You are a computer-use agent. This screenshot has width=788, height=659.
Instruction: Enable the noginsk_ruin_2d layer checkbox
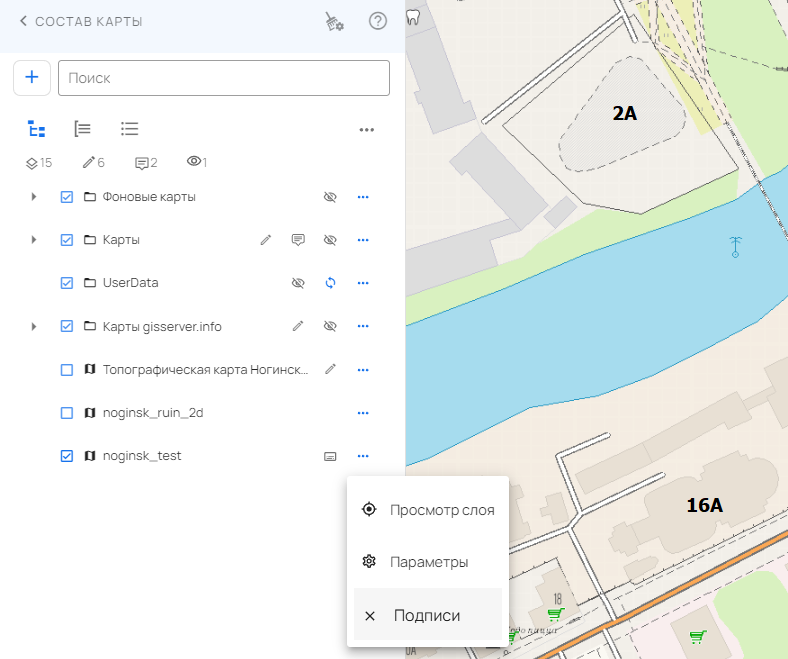coord(67,413)
